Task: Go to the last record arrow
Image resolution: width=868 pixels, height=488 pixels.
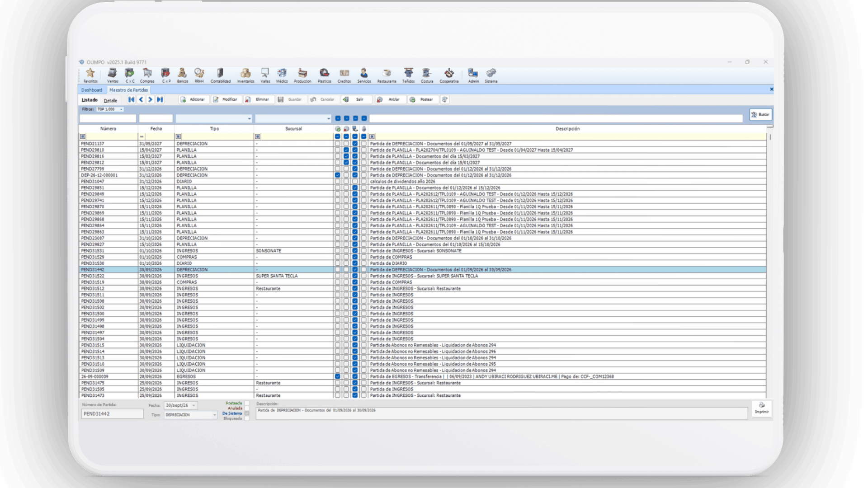Action: (x=160, y=99)
